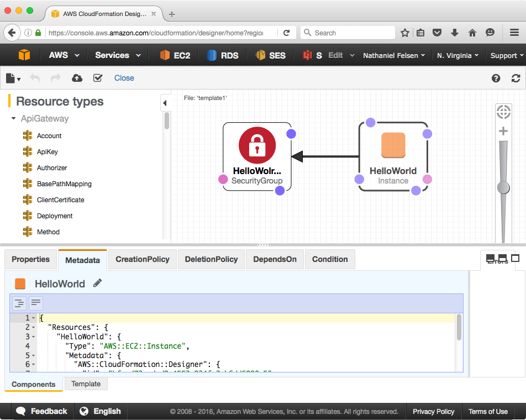Screen dimensions: 526x420
Task: Fold code at line 1 arrow
Action: 34,318
